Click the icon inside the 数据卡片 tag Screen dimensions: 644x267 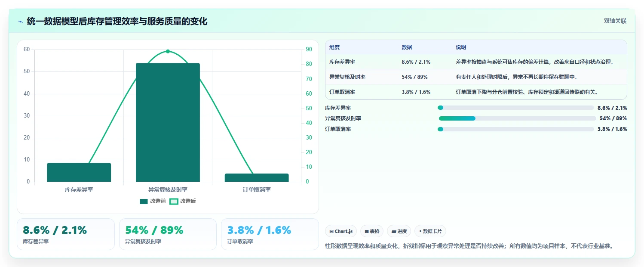[x=420, y=231]
